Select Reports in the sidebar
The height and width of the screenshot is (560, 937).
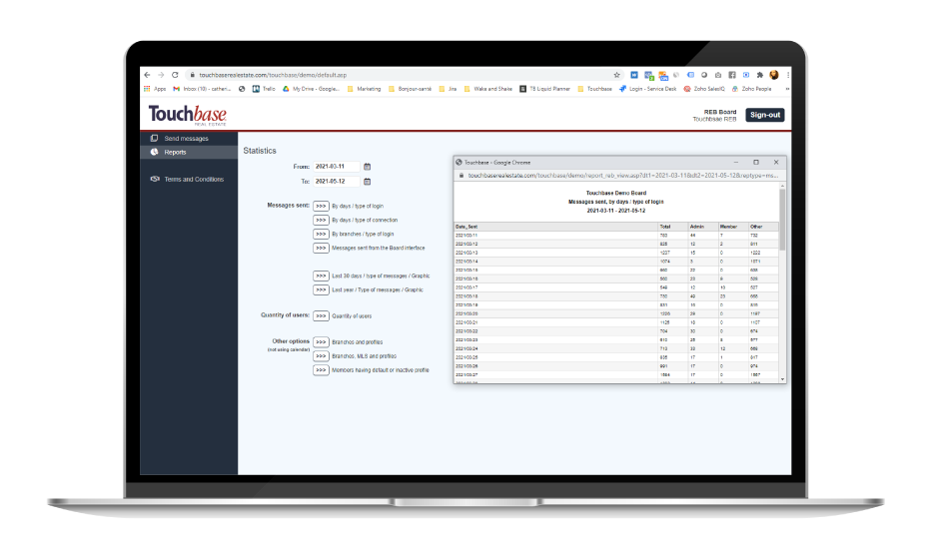click(x=189, y=153)
